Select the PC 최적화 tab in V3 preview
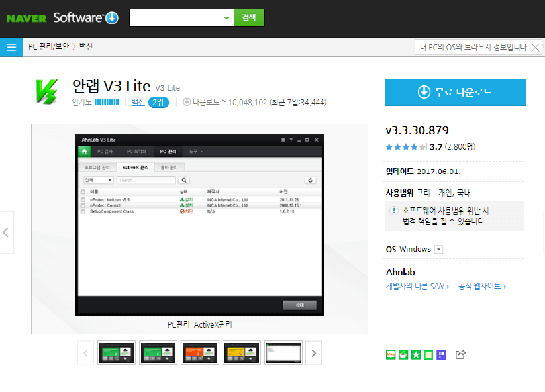 coord(136,152)
